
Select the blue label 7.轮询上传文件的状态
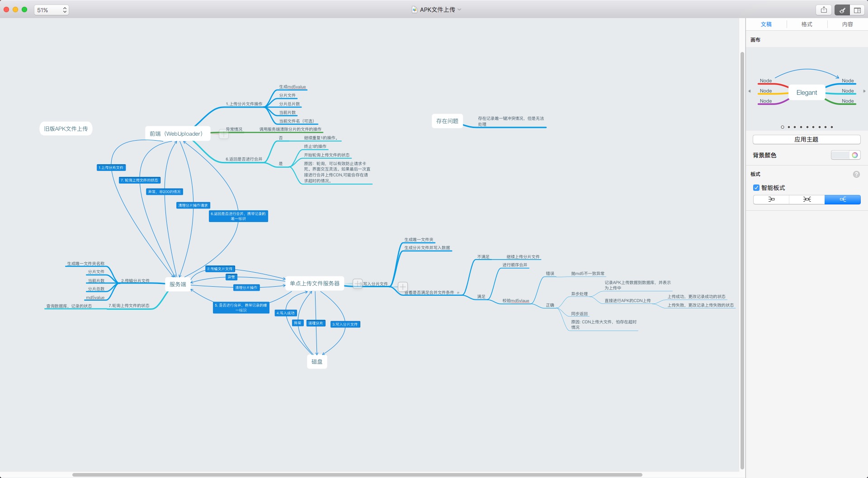click(140, 180)
